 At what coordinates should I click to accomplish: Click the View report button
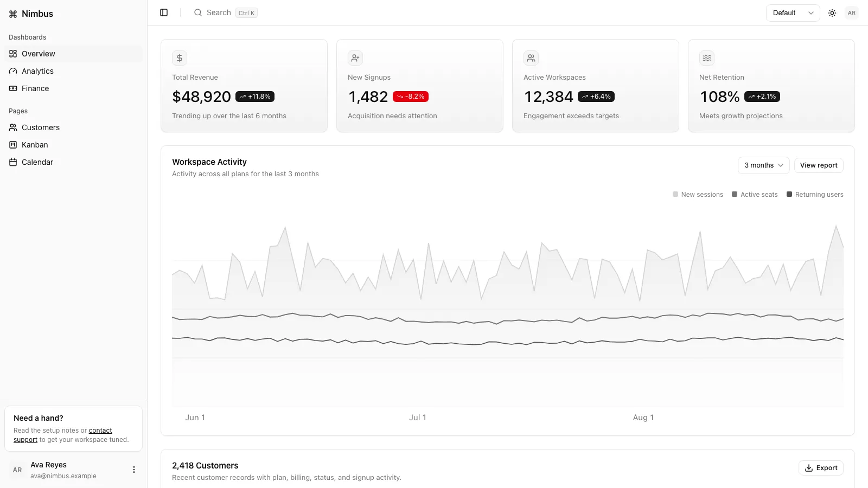point(819,165)
